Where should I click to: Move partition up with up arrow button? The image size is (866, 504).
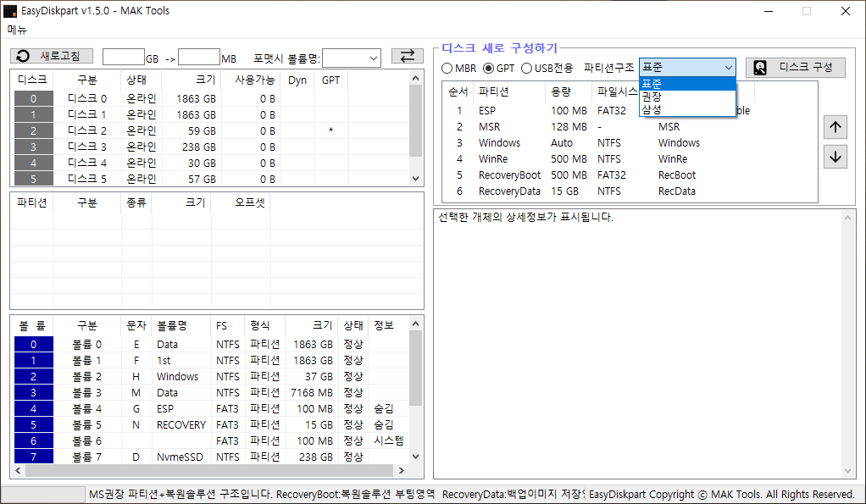click(x=835, y=128)
